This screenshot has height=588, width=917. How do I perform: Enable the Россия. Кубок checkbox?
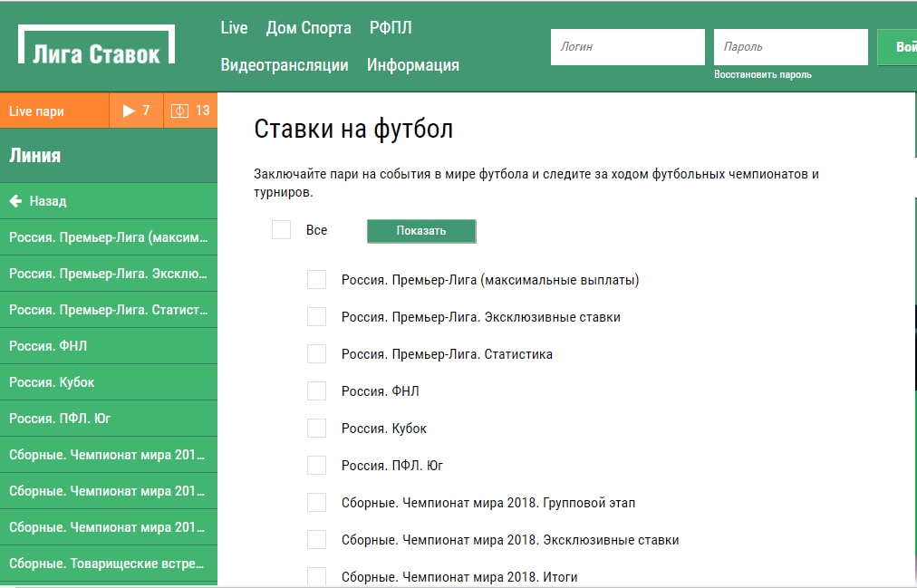click(x=316, y=429)
